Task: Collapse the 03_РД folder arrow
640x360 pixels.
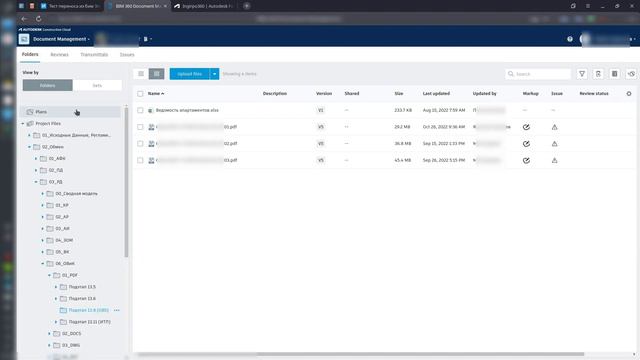Action: (x=36, y=182)
